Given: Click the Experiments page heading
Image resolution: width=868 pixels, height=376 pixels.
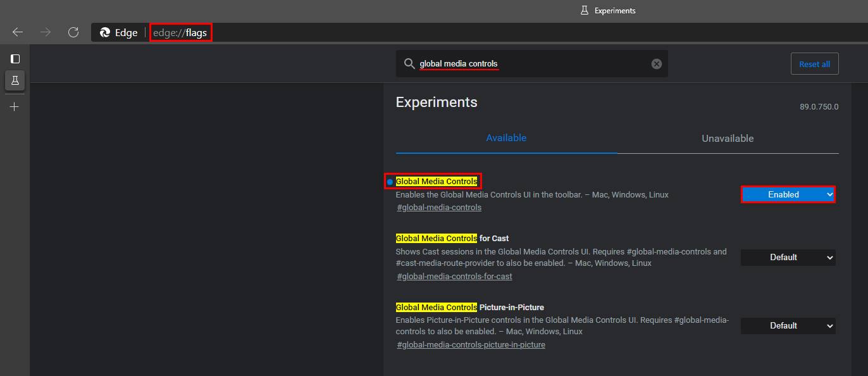Looking at the screenshot, I should [437, 103].
